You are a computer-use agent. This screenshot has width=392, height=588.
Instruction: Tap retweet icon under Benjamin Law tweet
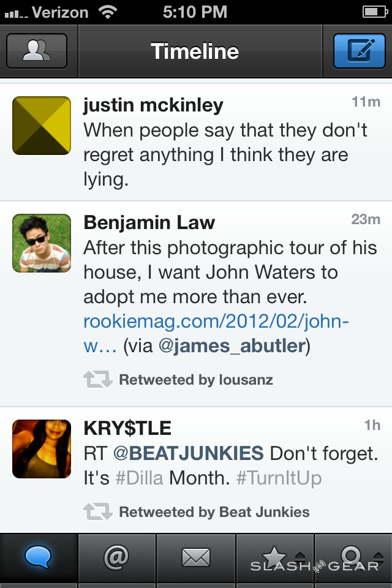(x=98, y=380)
